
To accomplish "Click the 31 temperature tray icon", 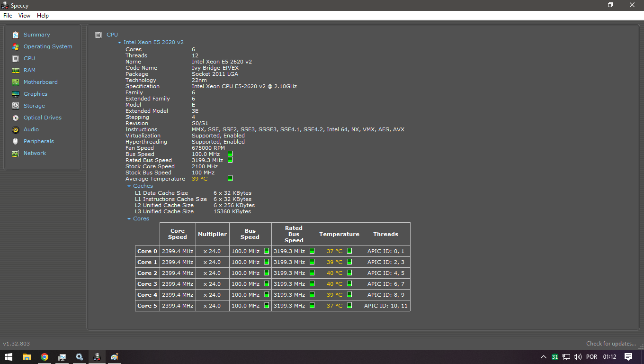I will point(555,357).
